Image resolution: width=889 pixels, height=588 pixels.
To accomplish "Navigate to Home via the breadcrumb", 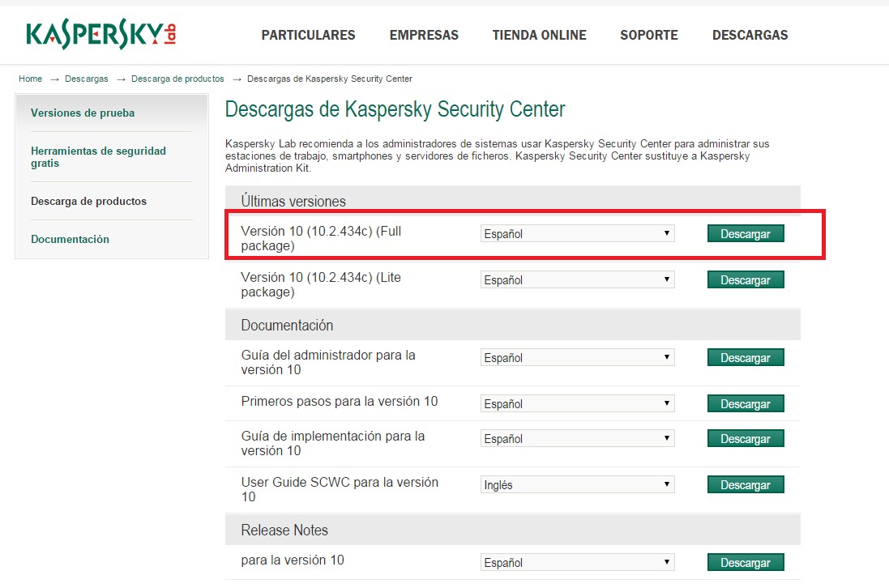I will [30, 79].
